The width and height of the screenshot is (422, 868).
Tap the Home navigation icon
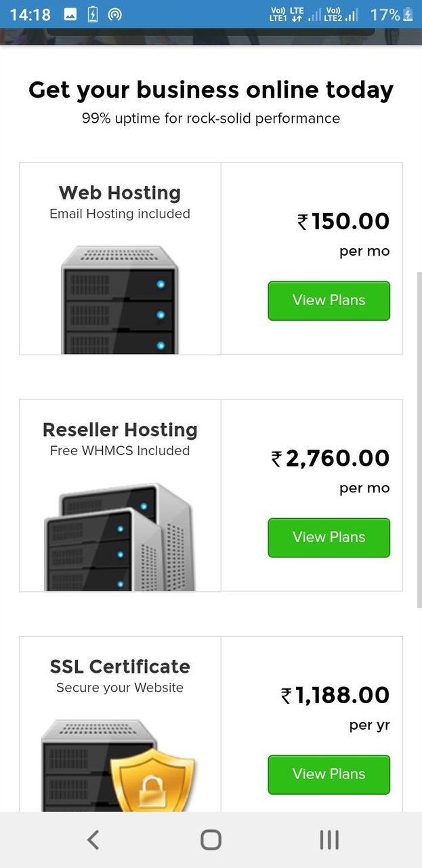tap(211, 839)
